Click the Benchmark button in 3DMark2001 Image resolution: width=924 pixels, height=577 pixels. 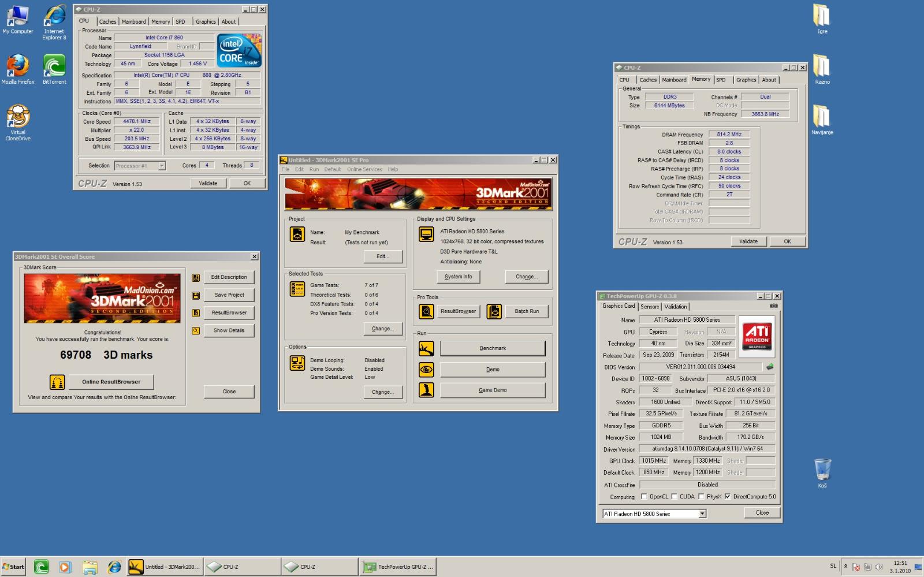(x=493, y=348)
